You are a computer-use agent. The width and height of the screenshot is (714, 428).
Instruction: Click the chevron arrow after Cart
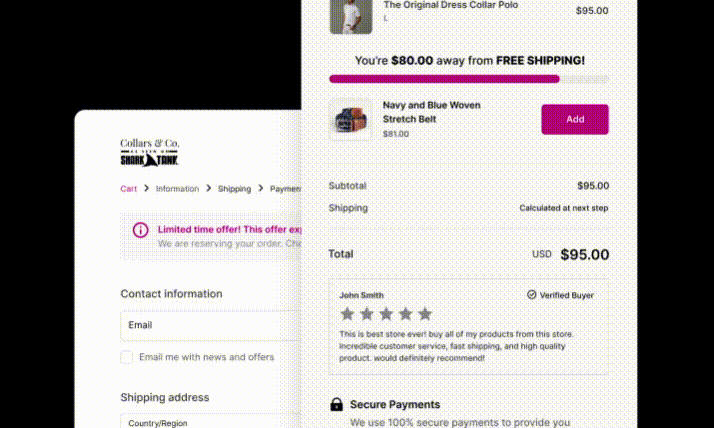click(146, 188)
